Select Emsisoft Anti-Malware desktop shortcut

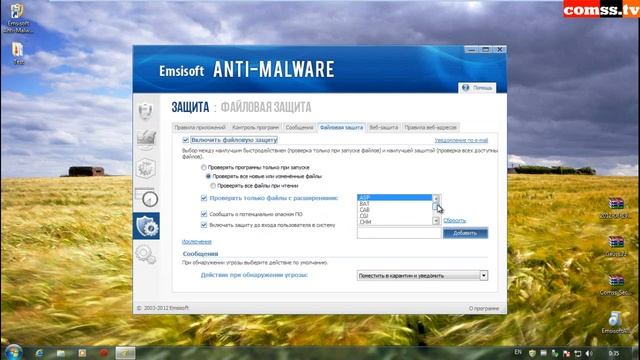click(17, 18)
